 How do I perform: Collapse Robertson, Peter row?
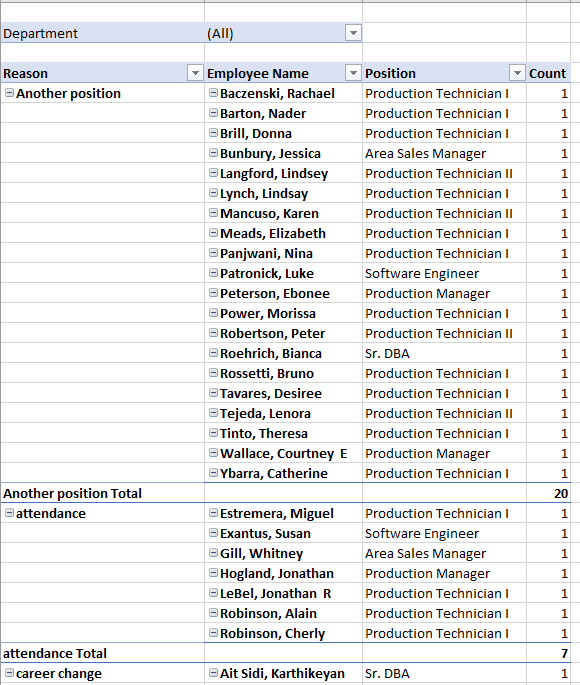click(x=213, y=333)
